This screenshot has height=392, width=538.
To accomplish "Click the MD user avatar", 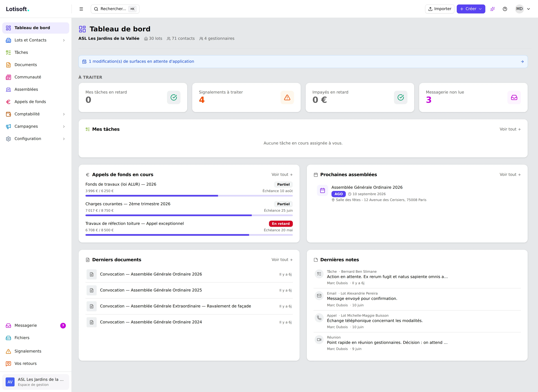I will pyautogui.click(x=520, y=9).
